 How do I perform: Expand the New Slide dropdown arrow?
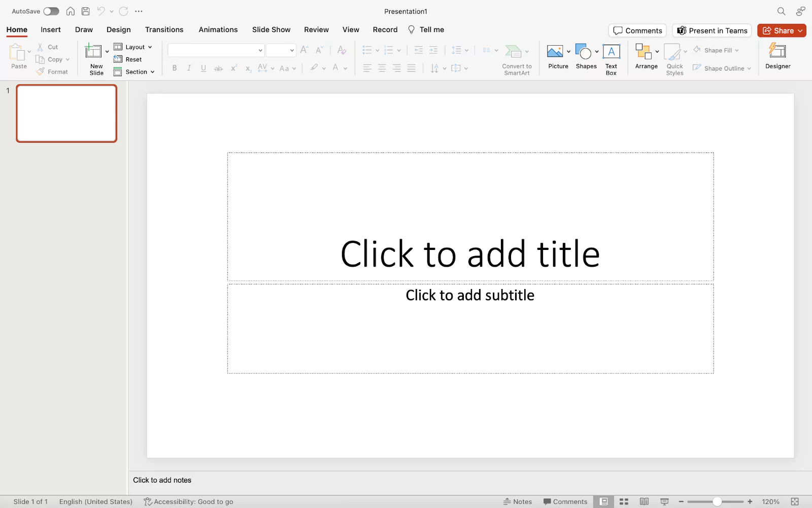(107, 51)
